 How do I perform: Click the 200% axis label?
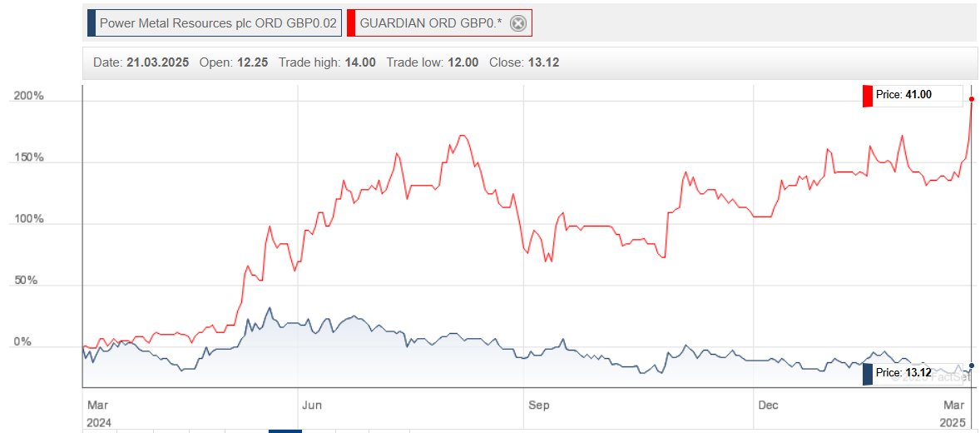tap(30, 97)
